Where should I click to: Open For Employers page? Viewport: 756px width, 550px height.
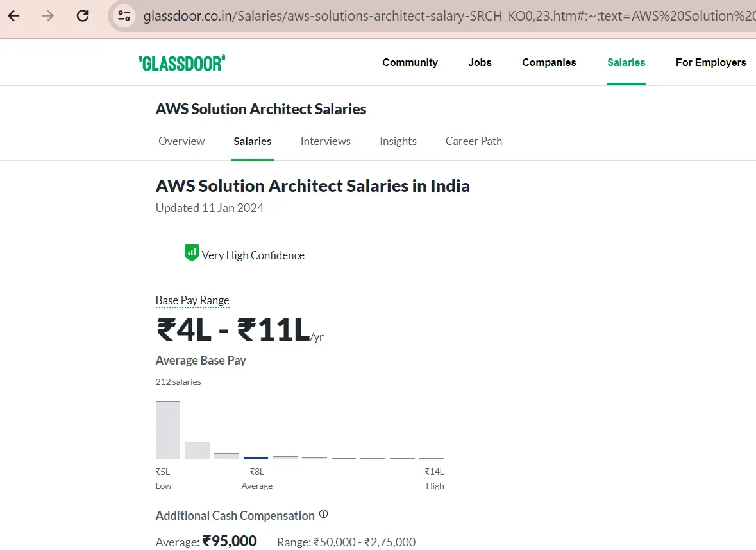710,63
